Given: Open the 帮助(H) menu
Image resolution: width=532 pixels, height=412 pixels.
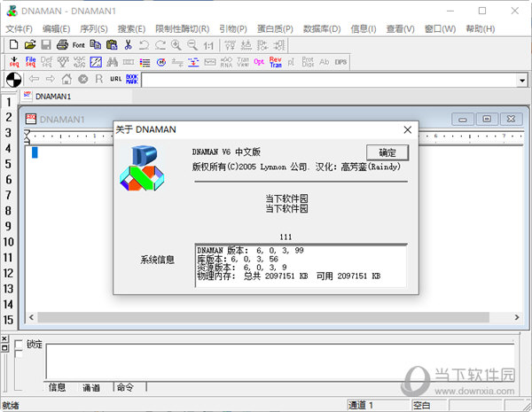Looking at the screenshot, I should pos(480,29).
